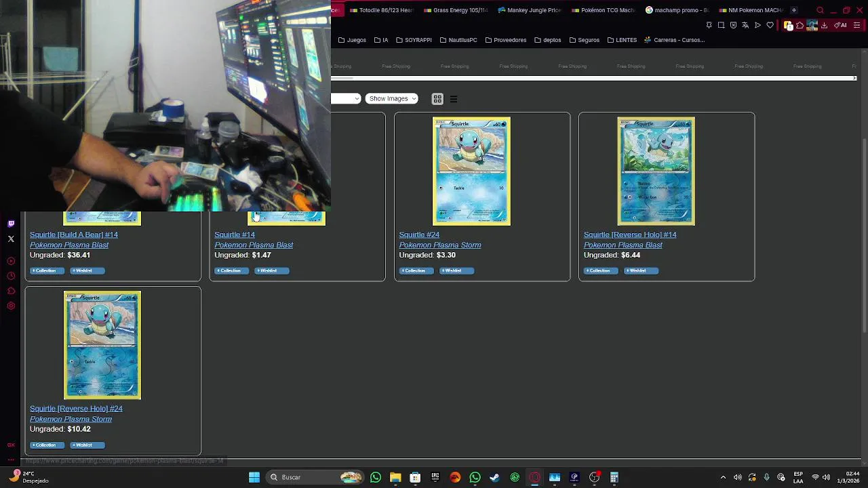Image resolution: width=868 pixels, height=488 pixels.
Task: Open the history clock icon in the sidebar
Action: (x=11, y=276)
